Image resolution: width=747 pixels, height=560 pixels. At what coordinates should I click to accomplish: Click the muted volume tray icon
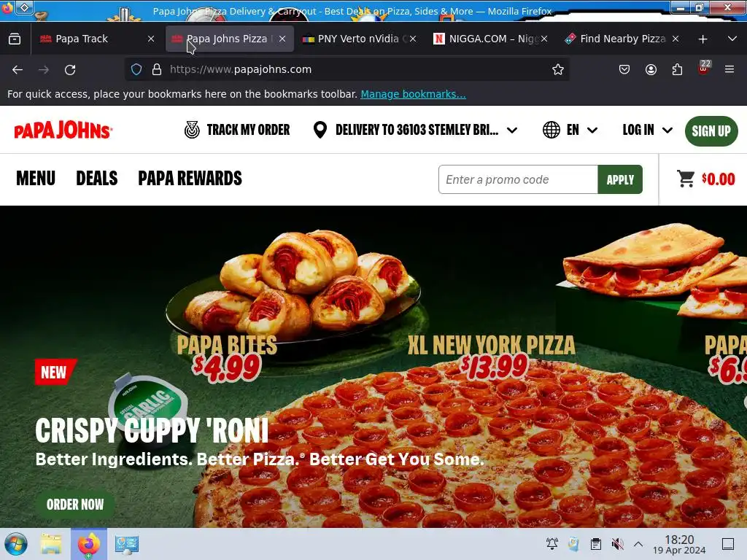pyautogui.click(x=617, y=544)
